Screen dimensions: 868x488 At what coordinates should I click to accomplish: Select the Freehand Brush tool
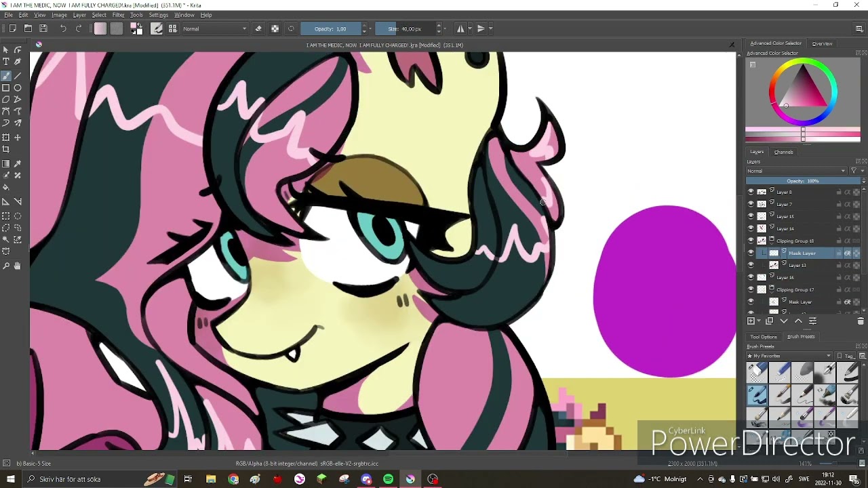[x=6, y=75]
